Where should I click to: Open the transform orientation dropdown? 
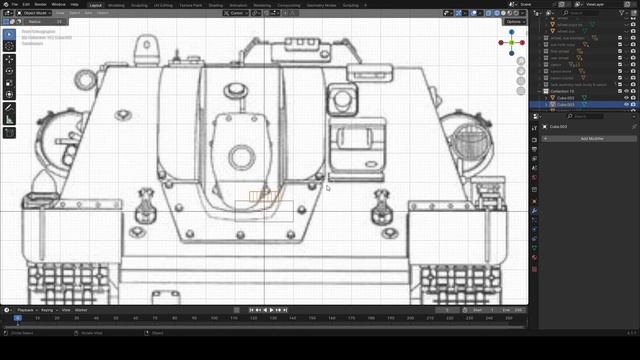(x=236, y=13)
